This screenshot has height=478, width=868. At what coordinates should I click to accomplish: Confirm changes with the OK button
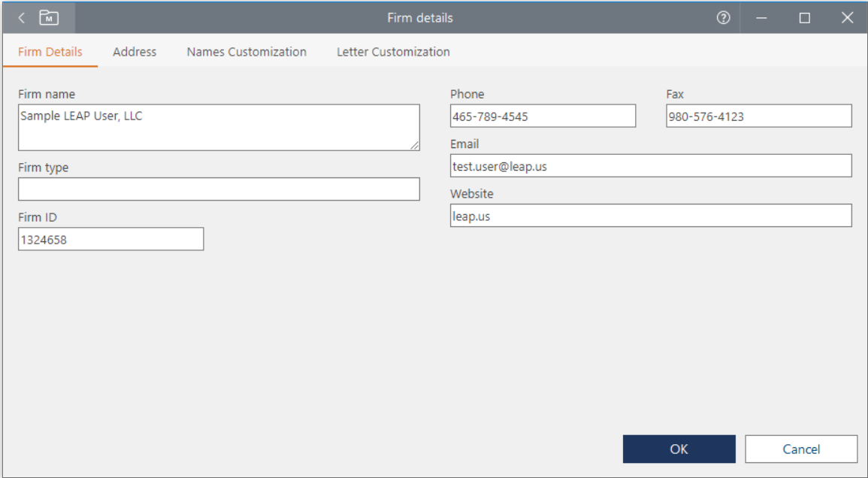[x=679, y=449]
